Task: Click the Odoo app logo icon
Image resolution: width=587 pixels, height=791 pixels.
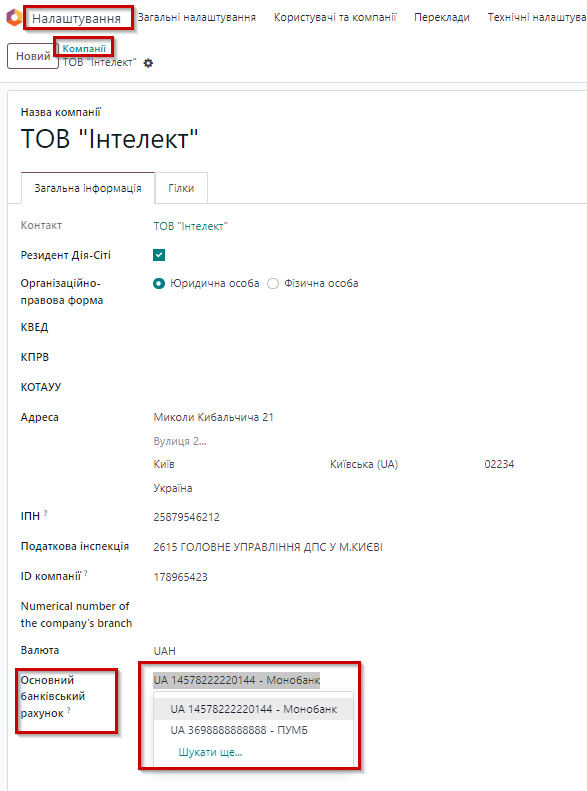Action: [14, 17]
